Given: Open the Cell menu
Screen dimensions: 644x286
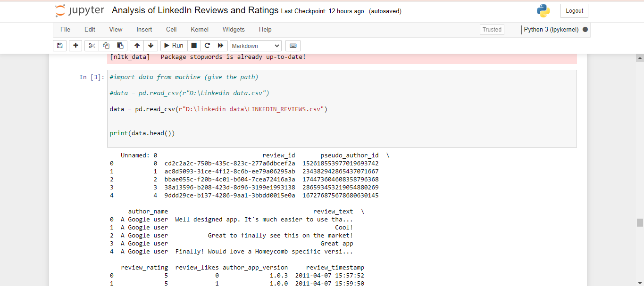Looking at the screenshot, I should point(171,29).
